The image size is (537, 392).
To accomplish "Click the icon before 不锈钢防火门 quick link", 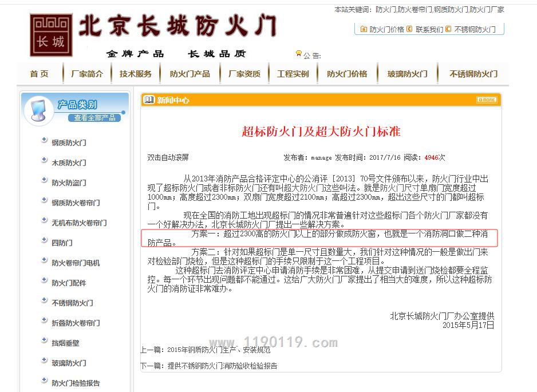I will point(448,29).
